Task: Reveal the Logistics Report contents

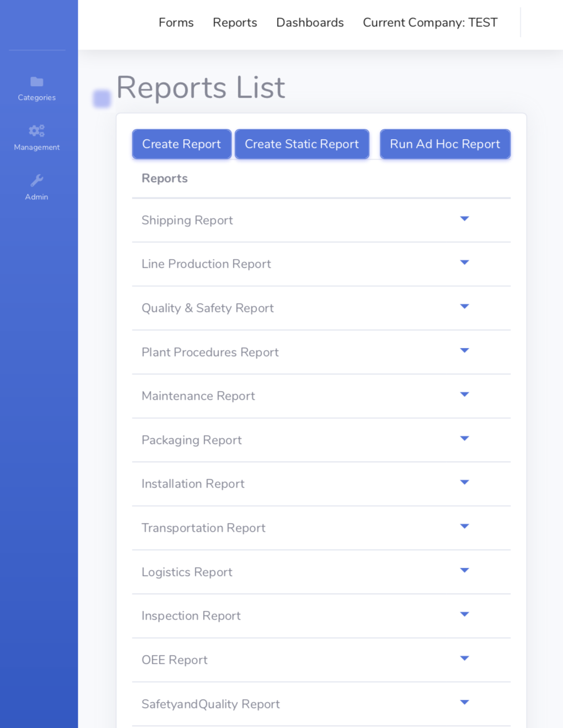Action: (465, 571)
